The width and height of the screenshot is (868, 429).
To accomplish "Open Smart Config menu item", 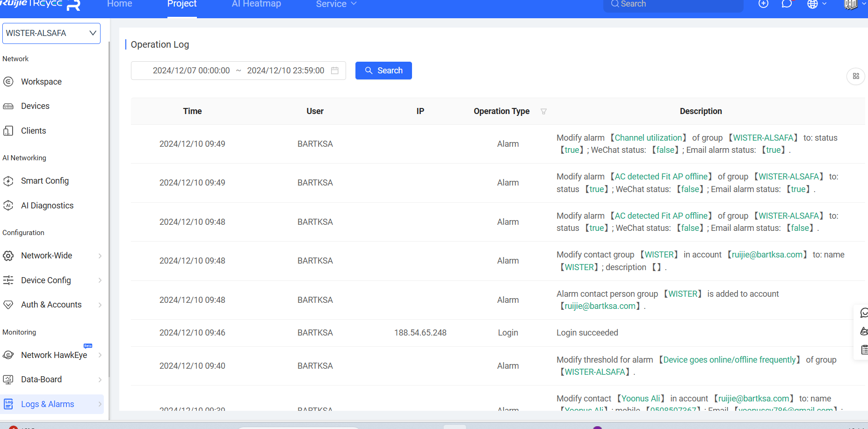I will (x=45, y=181).
